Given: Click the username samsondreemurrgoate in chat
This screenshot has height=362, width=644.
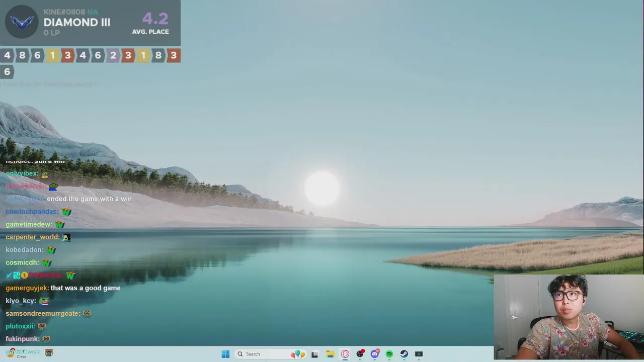Looking at the screenshot, I should [x=43, y=313].
